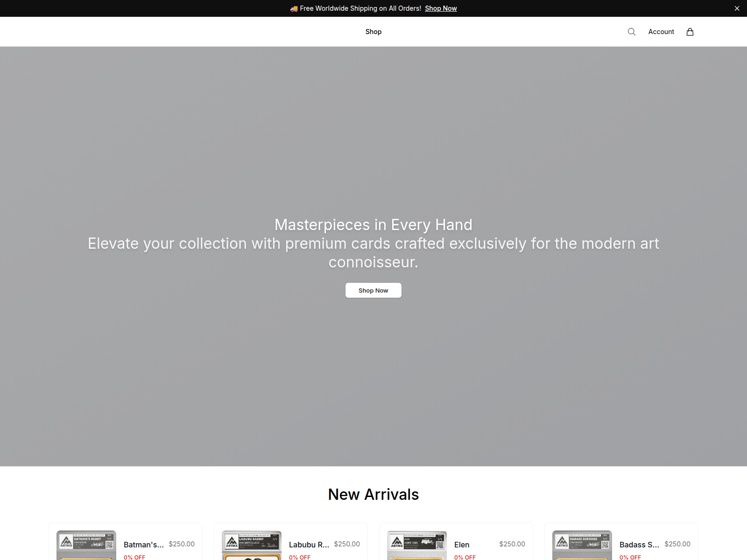The width and height of the screenshot is (747, 560).
Task: Select the Badass S... product title
Action: (x=639, y=545)
